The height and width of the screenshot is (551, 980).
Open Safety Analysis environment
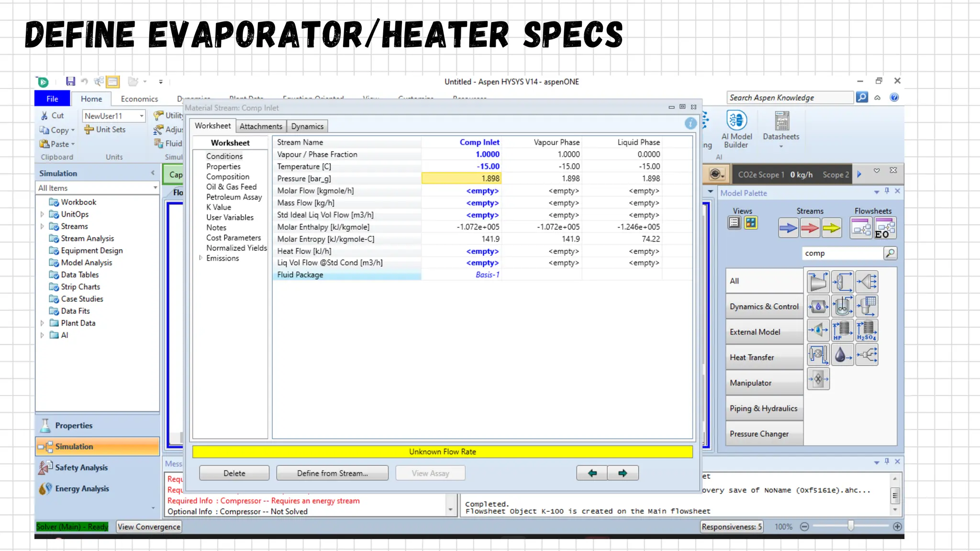point(98,467)
